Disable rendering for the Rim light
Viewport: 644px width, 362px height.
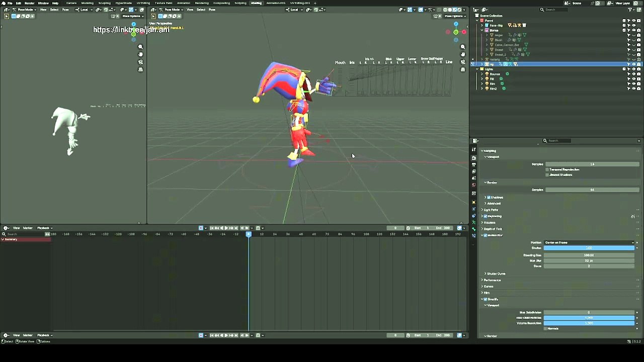(639, 84)
